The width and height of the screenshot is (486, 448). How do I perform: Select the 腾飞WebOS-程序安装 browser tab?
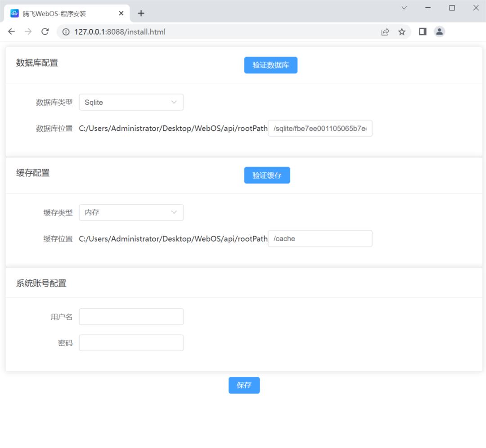63,13
